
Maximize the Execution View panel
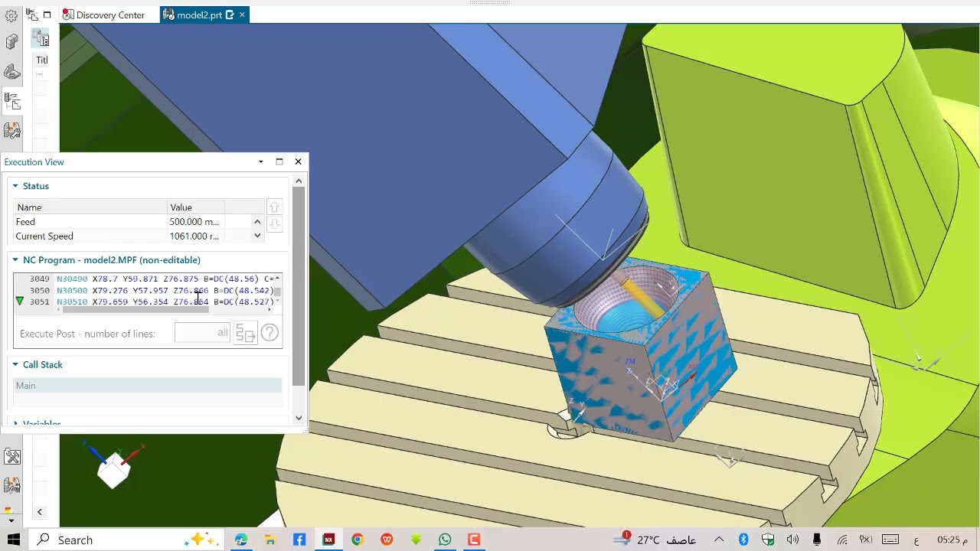pos(279,161)
